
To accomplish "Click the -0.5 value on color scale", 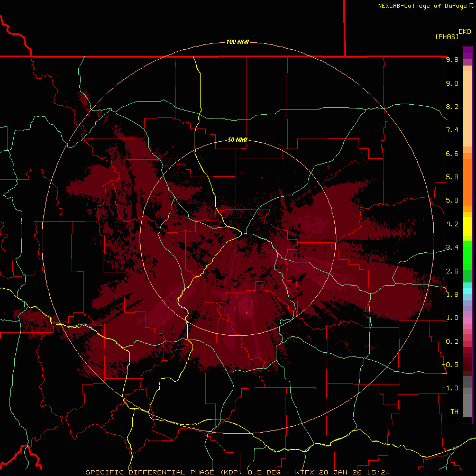I will (450, 365).
